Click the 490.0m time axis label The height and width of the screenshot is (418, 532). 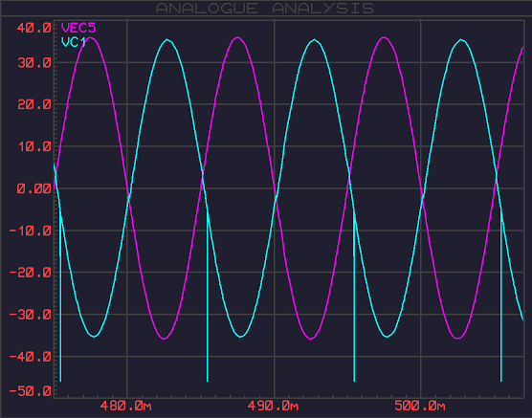click(273, 406)
